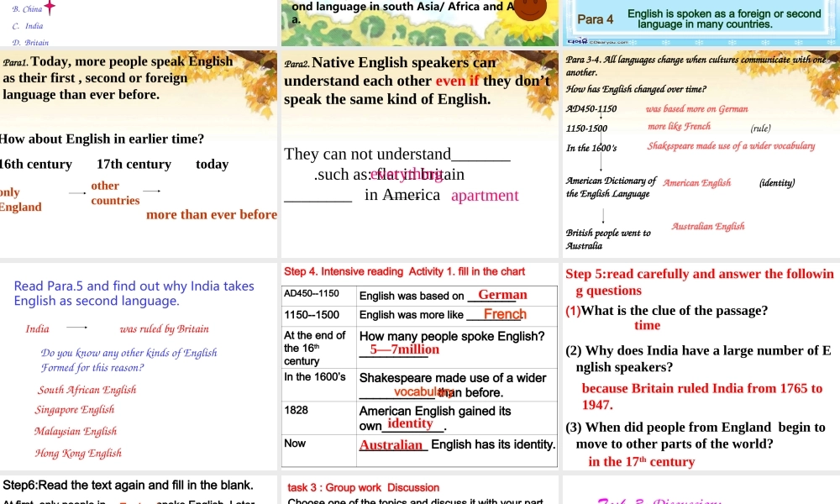The height and width of the screenshot is (504, 840).
Task: Click '(rule)' annotation on Para 3-4 slide
Action: click(x=761, y=128)
